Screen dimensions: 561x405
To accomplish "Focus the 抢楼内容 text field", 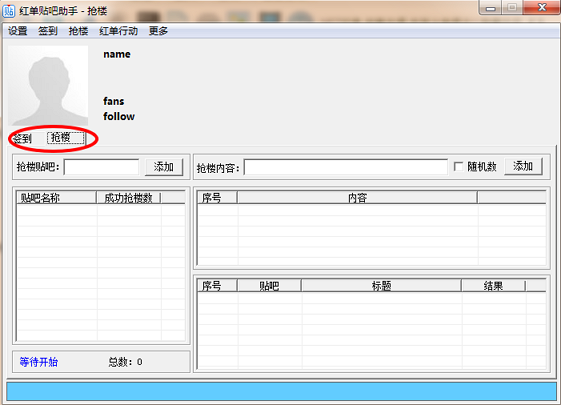I will [x=346, y=167].
